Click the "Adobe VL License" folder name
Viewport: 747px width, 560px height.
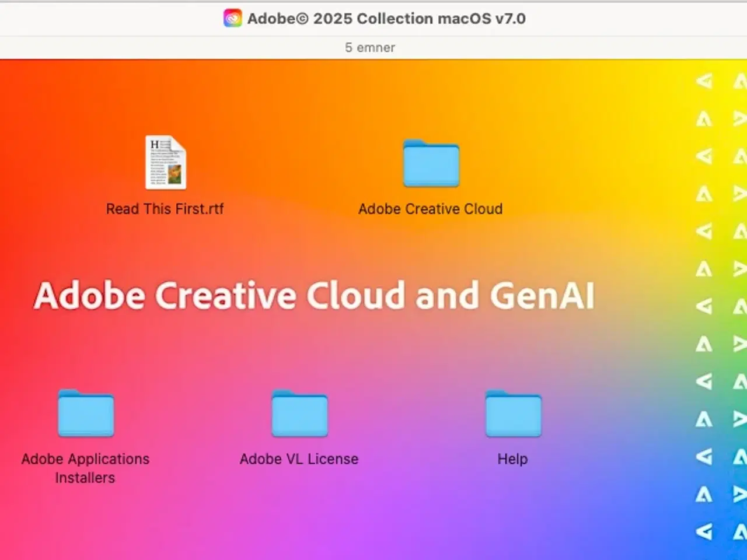pyautogui.click(x=299, y=459)
